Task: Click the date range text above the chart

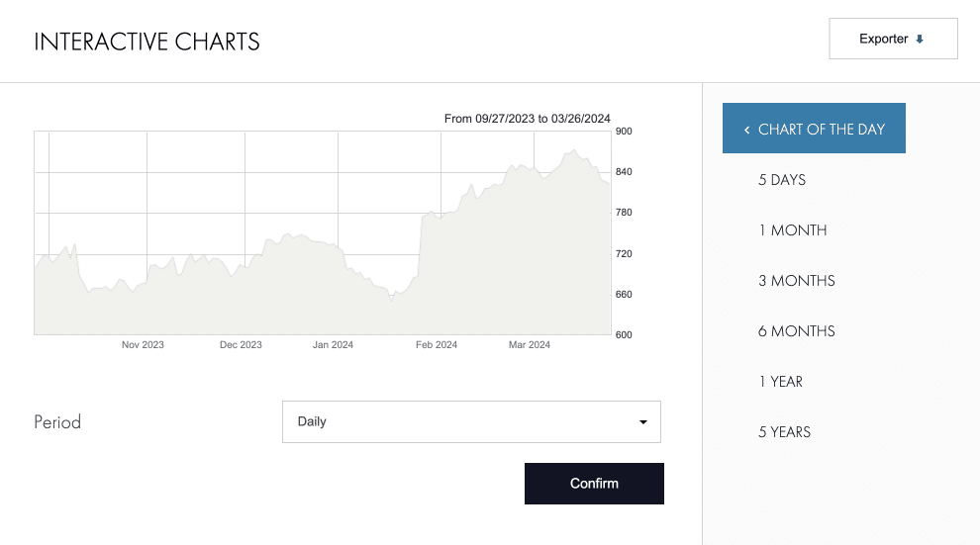Action: pos(527,119)
